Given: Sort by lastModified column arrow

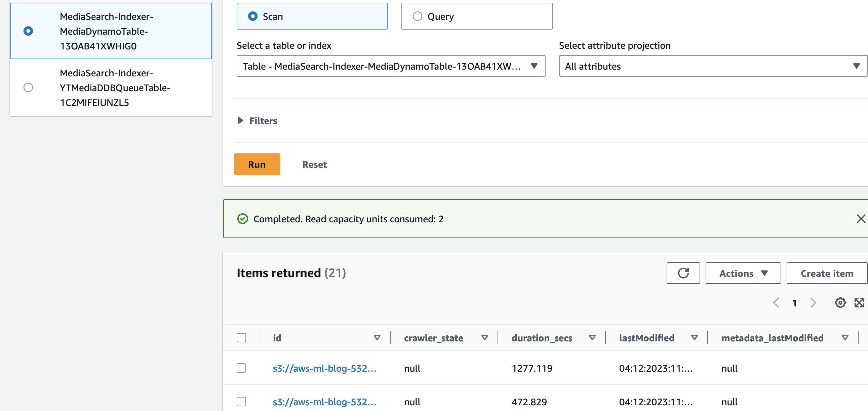Looking at the screenshot, I should click(694, 338).
